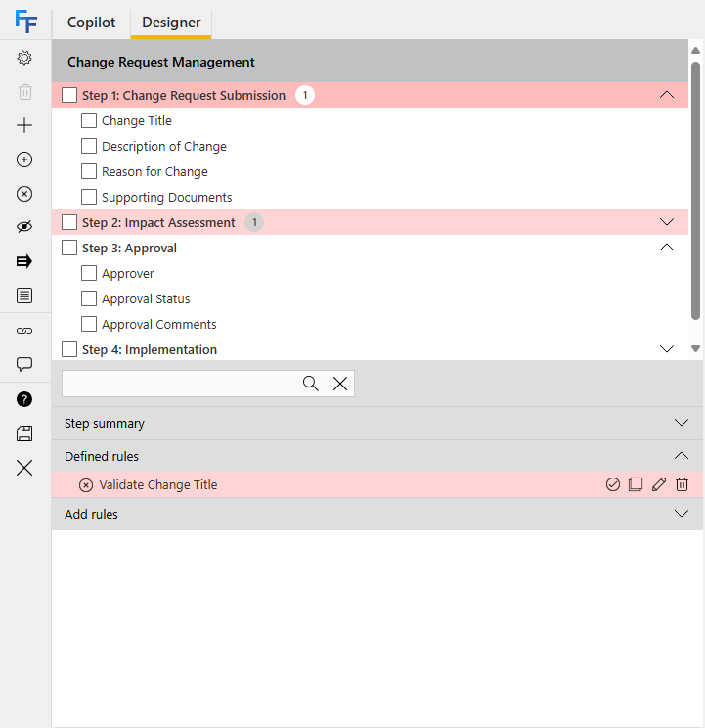Edit the Validate Change Title rule
Image resolution: width=705 pixels, height=728 pixels.
(x=659, y=484)
